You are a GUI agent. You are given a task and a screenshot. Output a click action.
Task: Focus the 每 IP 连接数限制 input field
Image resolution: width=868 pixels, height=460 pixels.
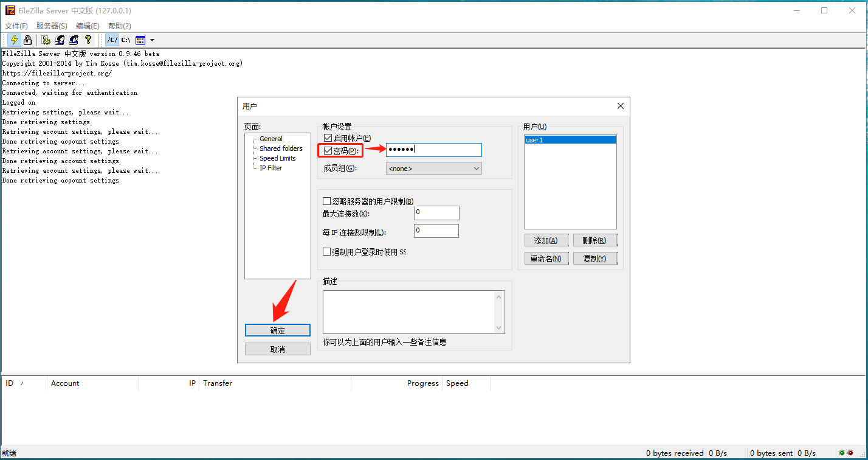(436, 231)
